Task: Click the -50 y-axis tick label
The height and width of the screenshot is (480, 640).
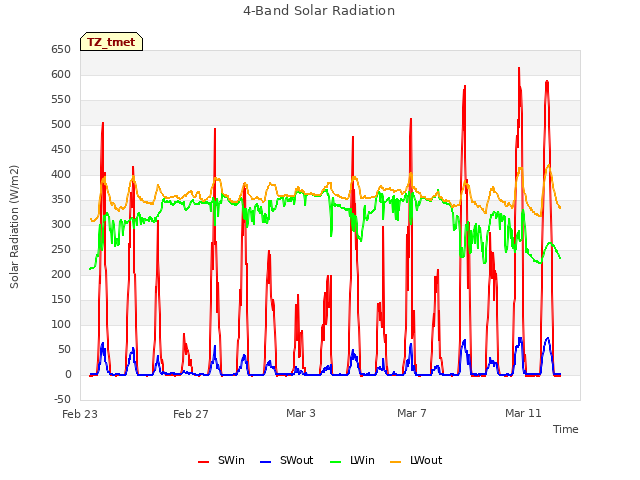Action: coord(62,400)
